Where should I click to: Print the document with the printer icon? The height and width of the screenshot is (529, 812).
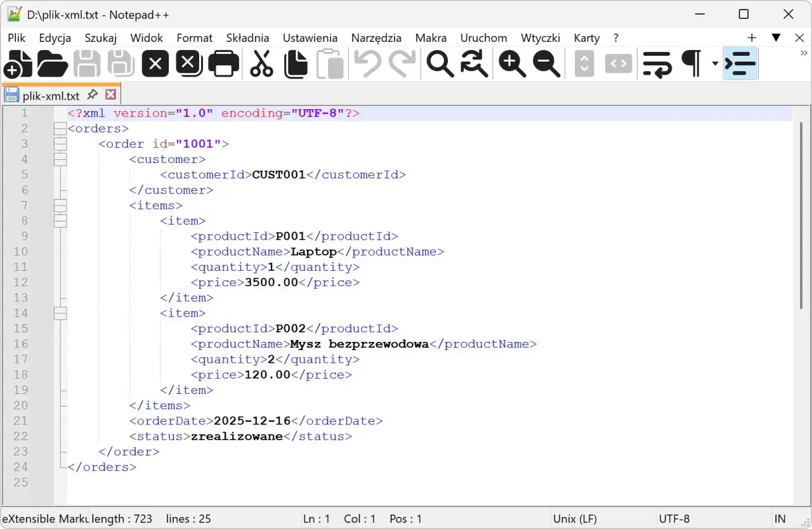[x=223, y=64]
